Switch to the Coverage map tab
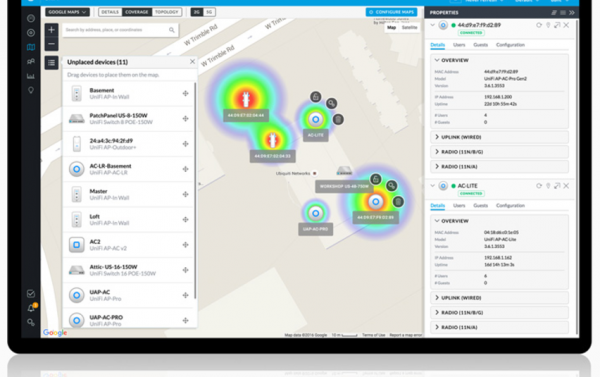This screenshot has width=600, height=377. pyautogui.click(x=137, y=12)
